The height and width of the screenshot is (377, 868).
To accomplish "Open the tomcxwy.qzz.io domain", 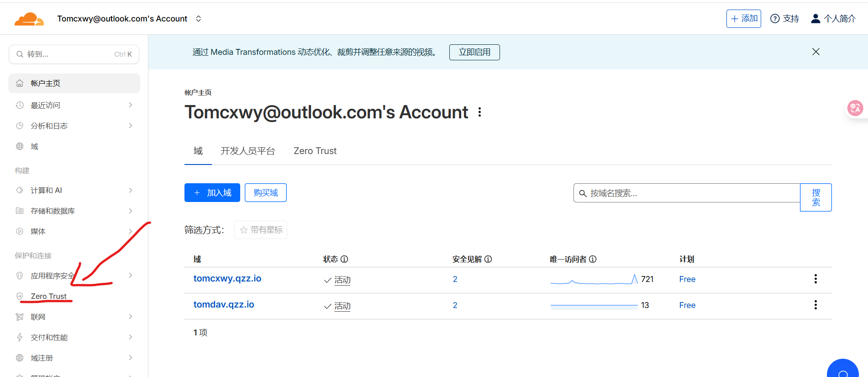I will tap(227, 278).
